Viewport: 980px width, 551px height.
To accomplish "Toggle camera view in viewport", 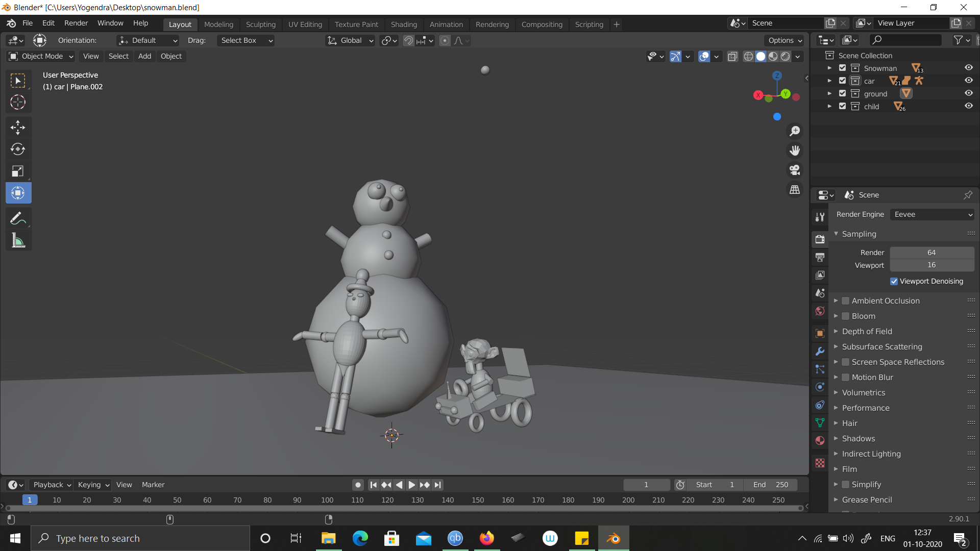I will pyautogui.click(x=795, y=170).
